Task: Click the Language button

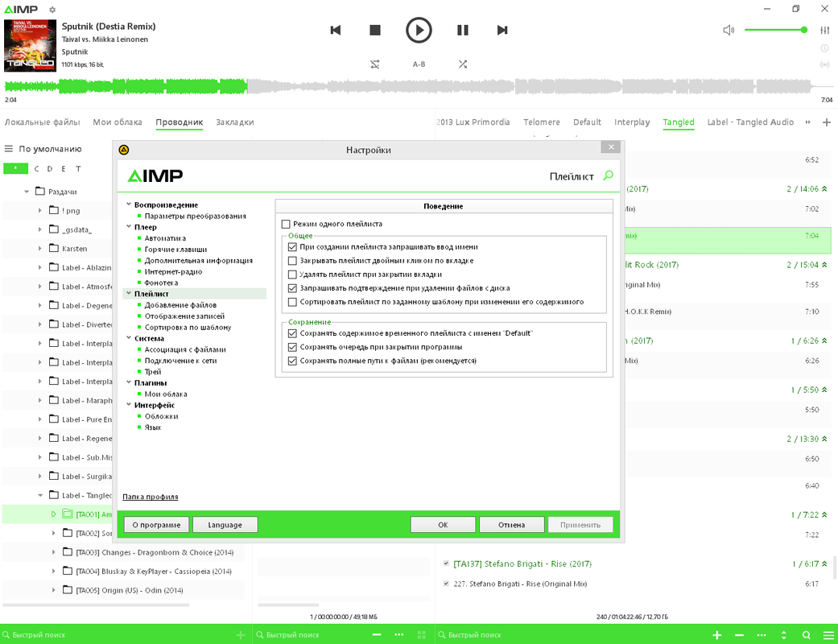Action: (225, 525)
